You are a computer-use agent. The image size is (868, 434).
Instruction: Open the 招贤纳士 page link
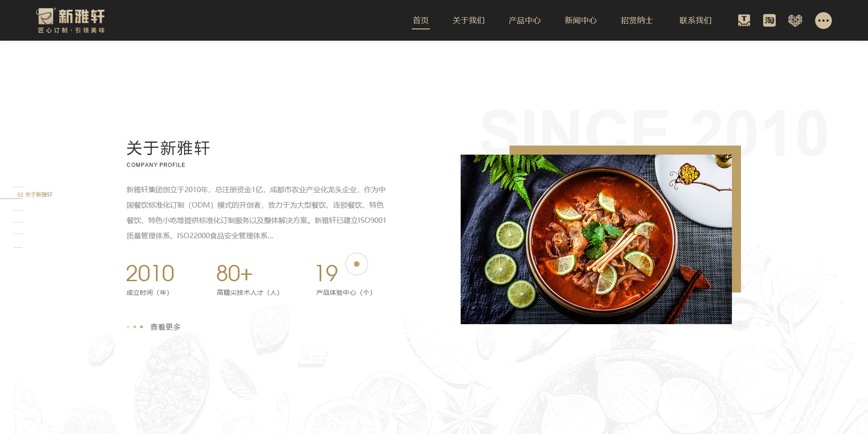637,20
